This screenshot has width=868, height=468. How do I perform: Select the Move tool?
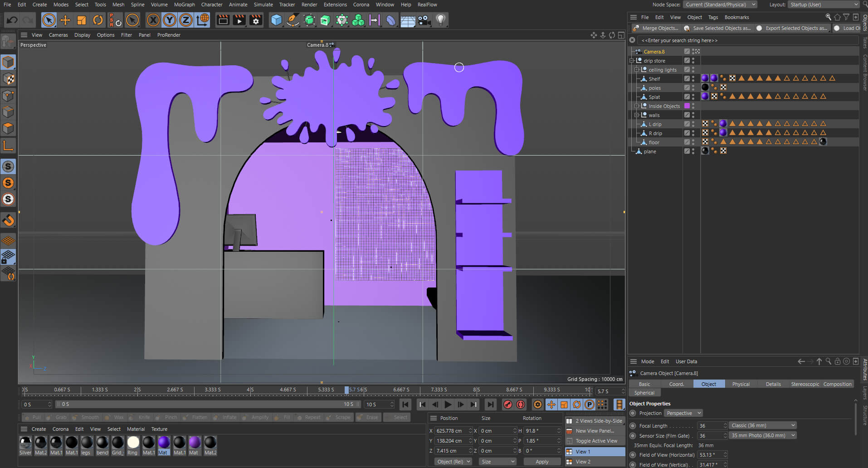coord(65,20)
